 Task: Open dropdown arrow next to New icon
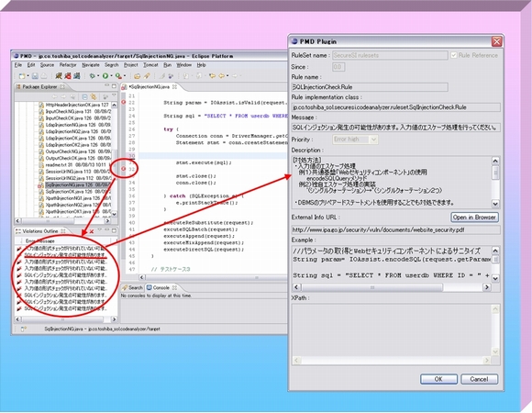pos(28,76)
